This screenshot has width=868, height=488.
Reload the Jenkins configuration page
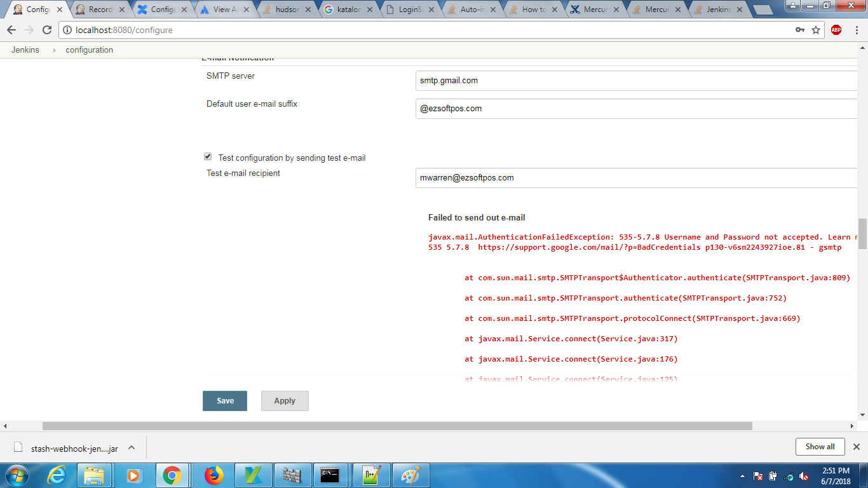pos(47,30)
